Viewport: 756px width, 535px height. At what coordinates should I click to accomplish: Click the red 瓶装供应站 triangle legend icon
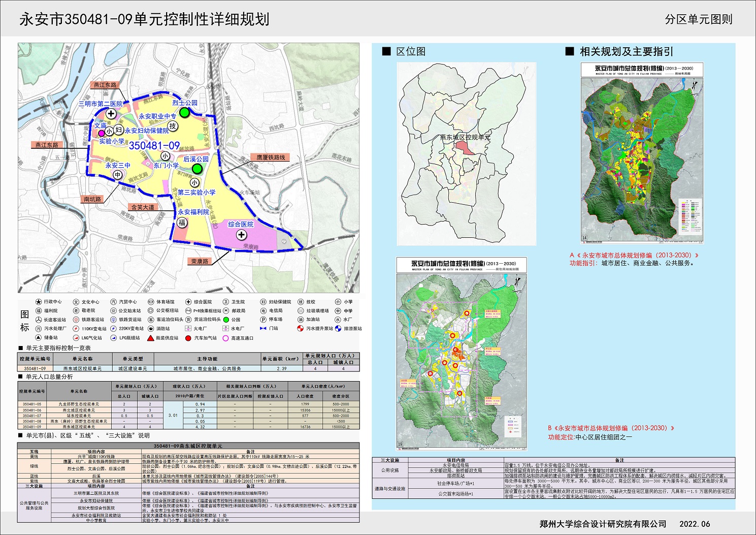tap(151, 338)
